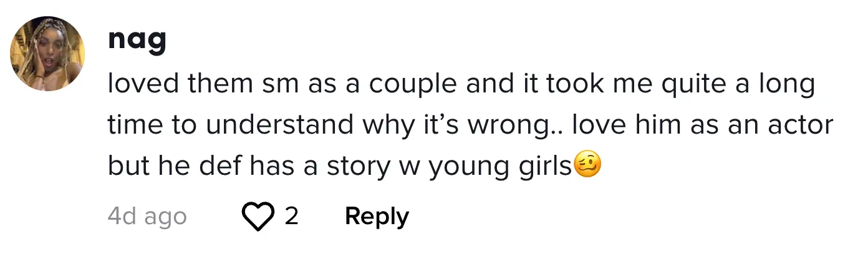The image size is (868, 256).
Task: Click the like count number 2
Action: [x=291, y=216]
